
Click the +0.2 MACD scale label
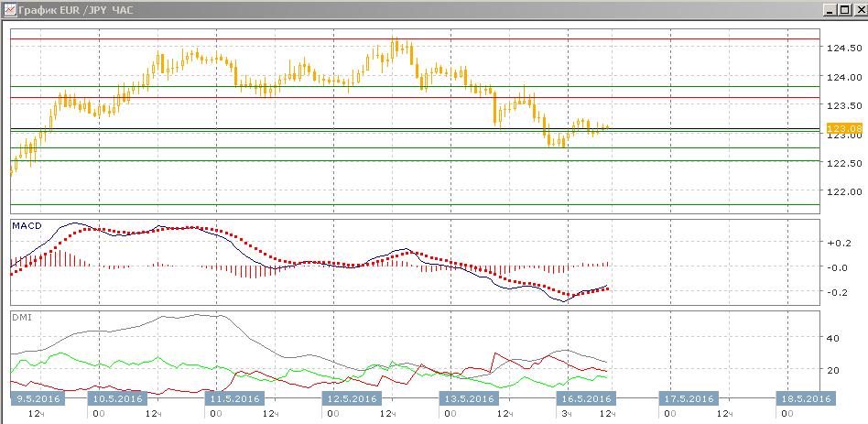(840, 243)
